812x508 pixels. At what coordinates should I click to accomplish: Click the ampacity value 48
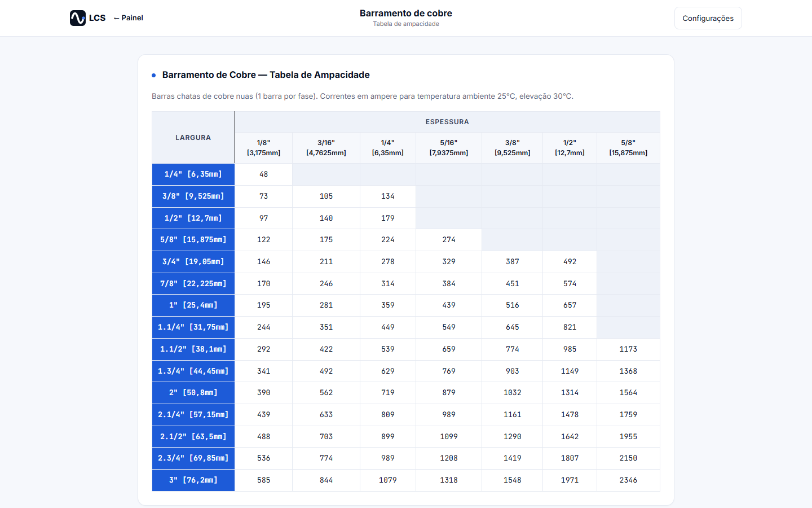263,174
